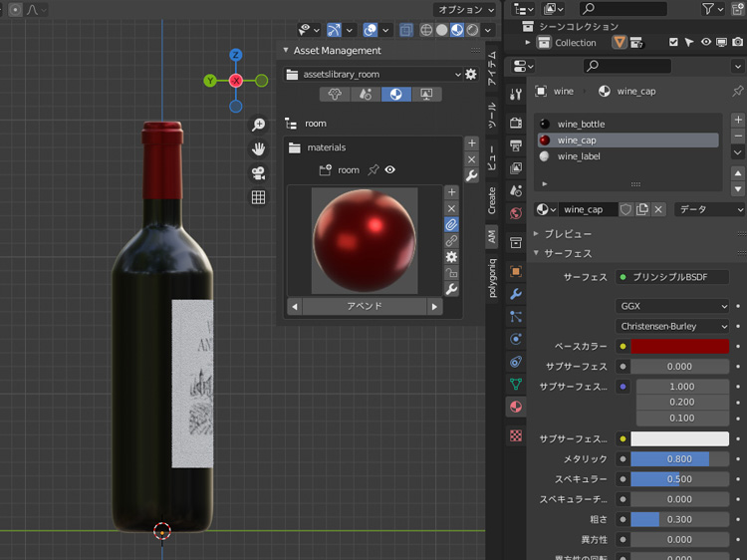Open the Christensen-Burley subsurface method dropdown
The height and width of the screenshot is (560, 747).
click(673, 326)
